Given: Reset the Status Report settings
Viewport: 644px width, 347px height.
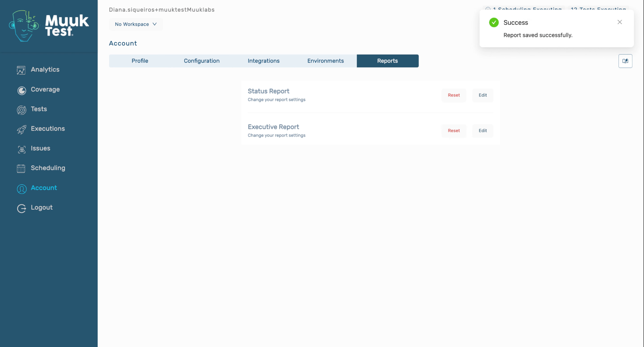Looking at the screenshot, I should pos(454,95).
